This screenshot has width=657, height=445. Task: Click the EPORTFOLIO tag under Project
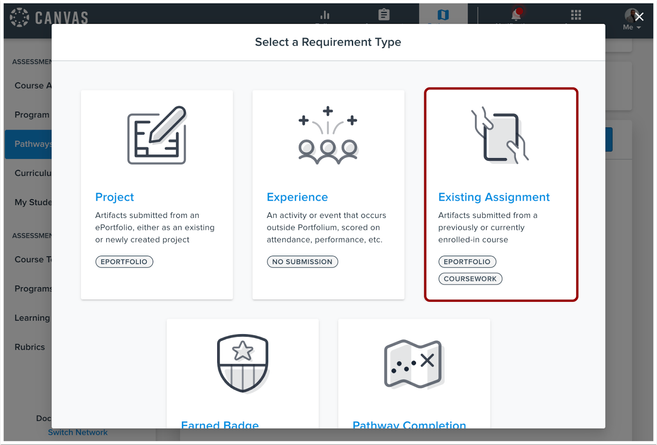(127, 262)
